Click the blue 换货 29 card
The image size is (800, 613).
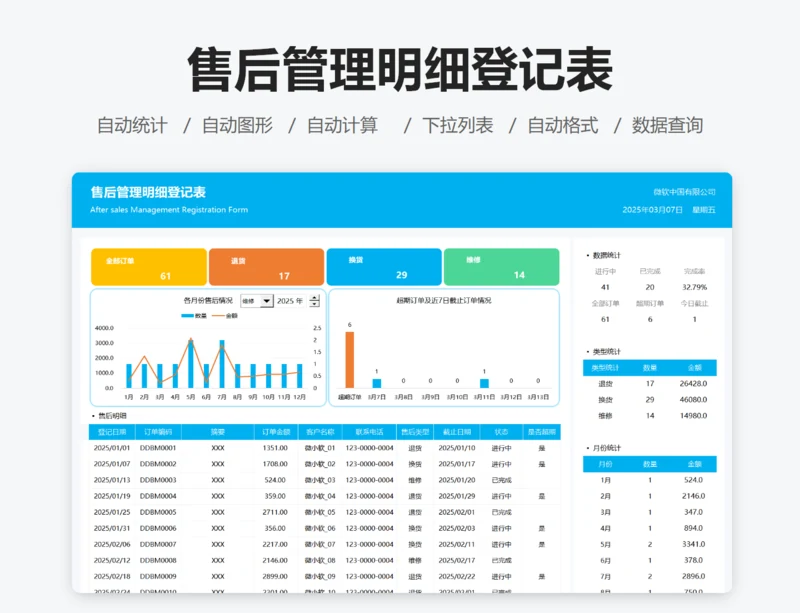point(384,267)
